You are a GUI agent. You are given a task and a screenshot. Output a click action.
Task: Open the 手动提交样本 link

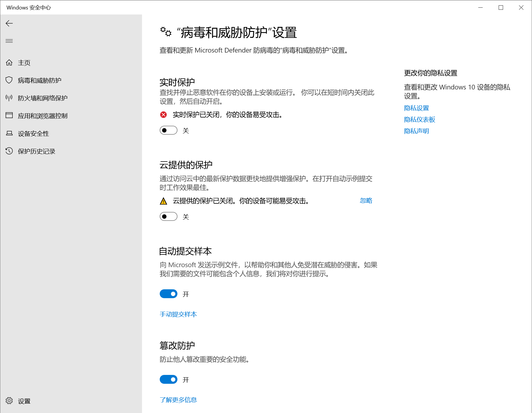[178, 314]
